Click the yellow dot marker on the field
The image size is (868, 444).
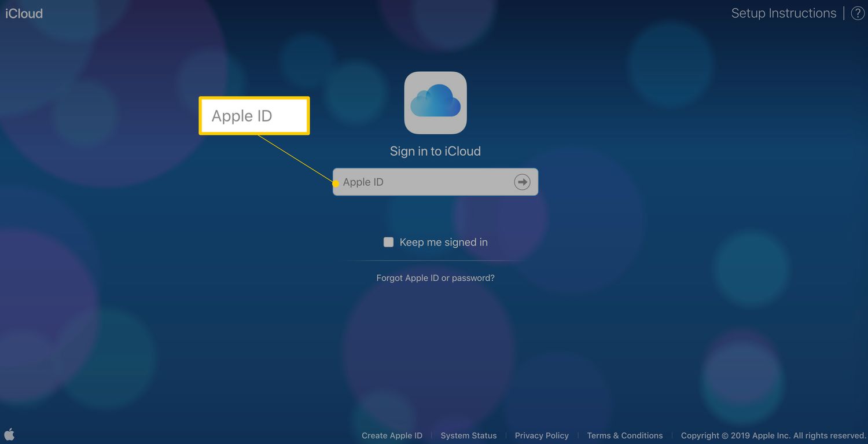click(336, 184)
